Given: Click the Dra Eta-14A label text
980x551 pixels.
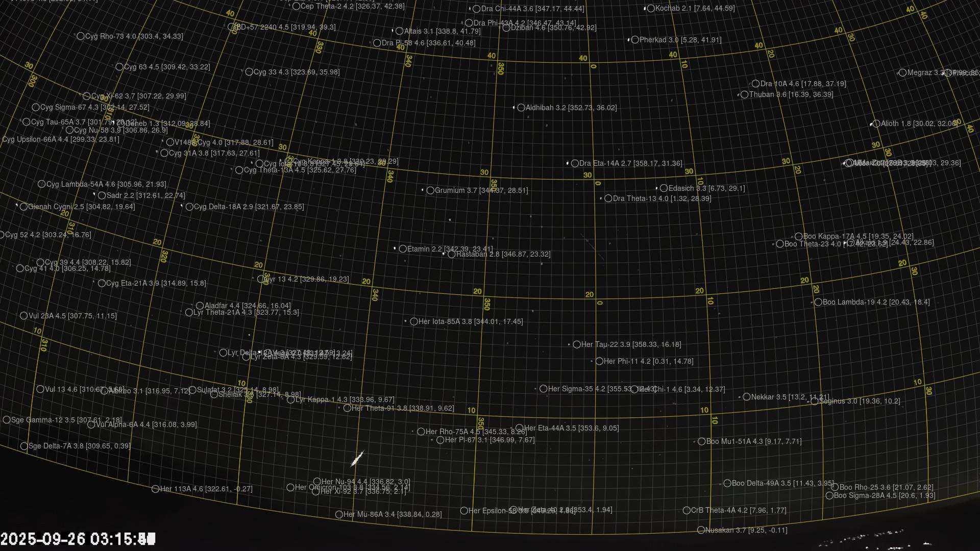Looking at the screenshot, I should click(x=630, y=164).
